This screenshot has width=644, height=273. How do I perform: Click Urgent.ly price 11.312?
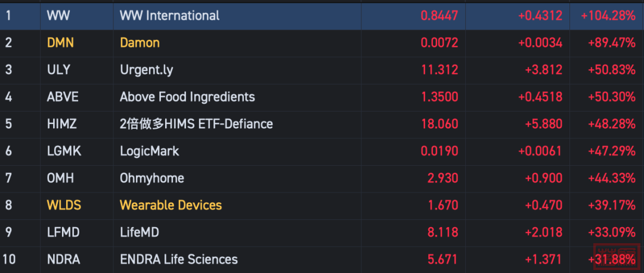pos(439,70)
